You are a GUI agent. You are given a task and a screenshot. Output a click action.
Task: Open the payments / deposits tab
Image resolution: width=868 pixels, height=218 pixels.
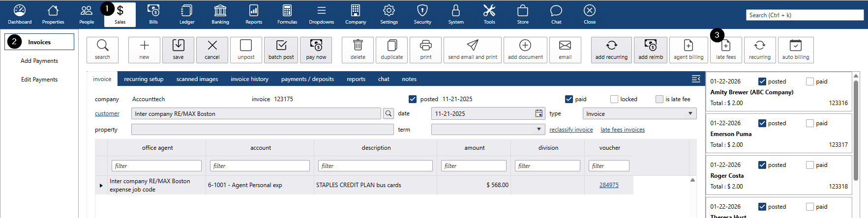coord(307,79)
